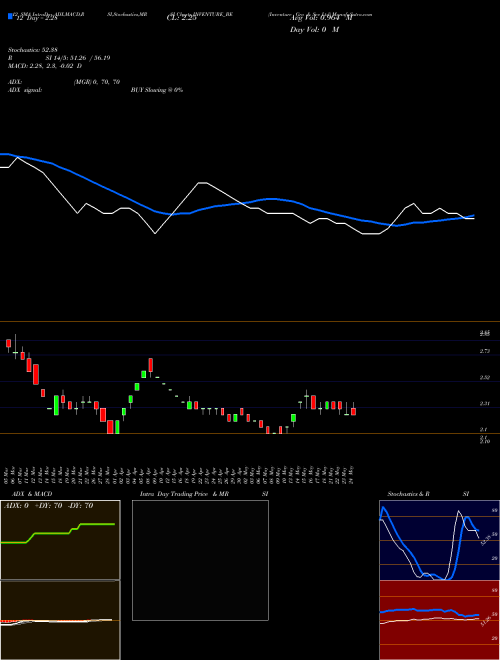Click the 2.31 price axis label
This screenshot has width=500, height=660.
click(x=484, y=404)
